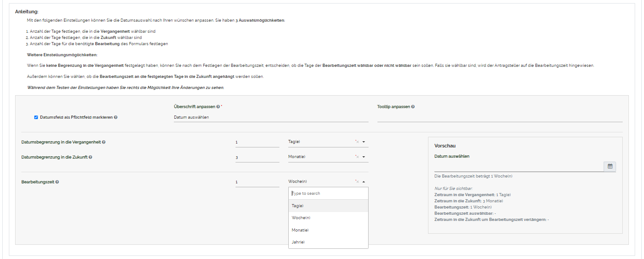Click help icon for Datumsbegrenzung in die Zukunft
Viewport: 644px width, 259px height.
coord(90,157)
